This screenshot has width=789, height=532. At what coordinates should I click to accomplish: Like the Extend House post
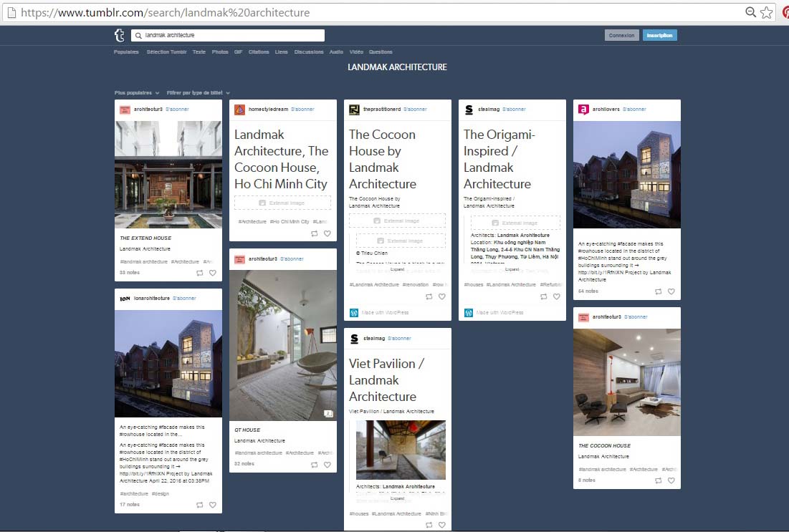(x=213, y=273)
